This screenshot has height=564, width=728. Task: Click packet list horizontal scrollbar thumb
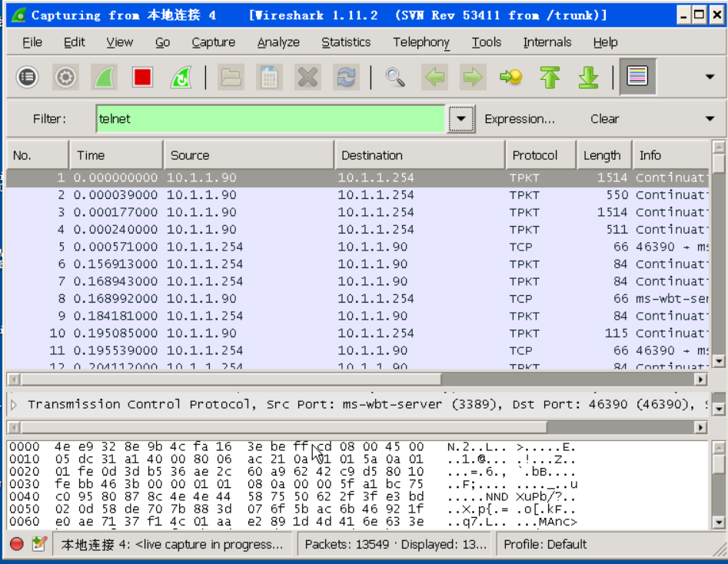click(231, 380)
